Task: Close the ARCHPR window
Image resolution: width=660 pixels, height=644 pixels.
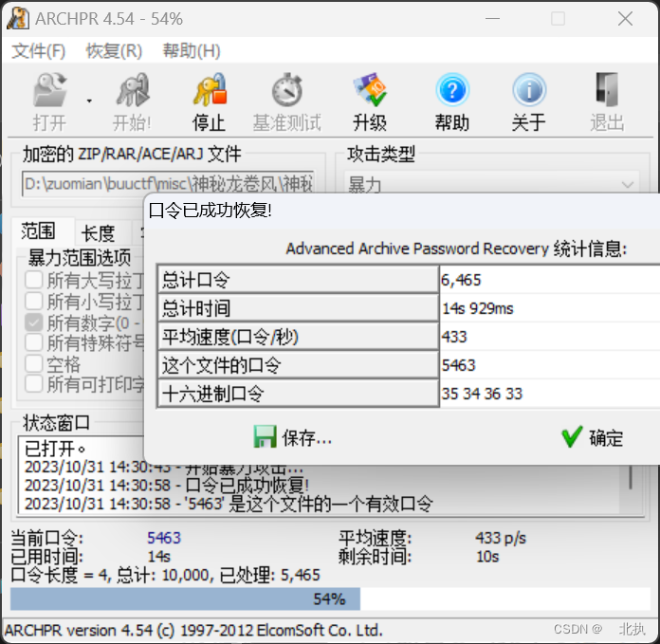Action: pos(625,19)
